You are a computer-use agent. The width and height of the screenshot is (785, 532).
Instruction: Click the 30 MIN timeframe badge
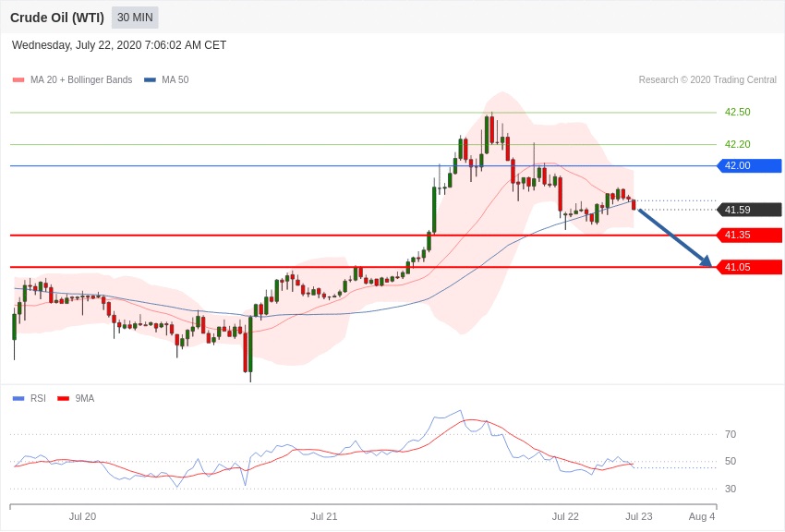[135, 18]
